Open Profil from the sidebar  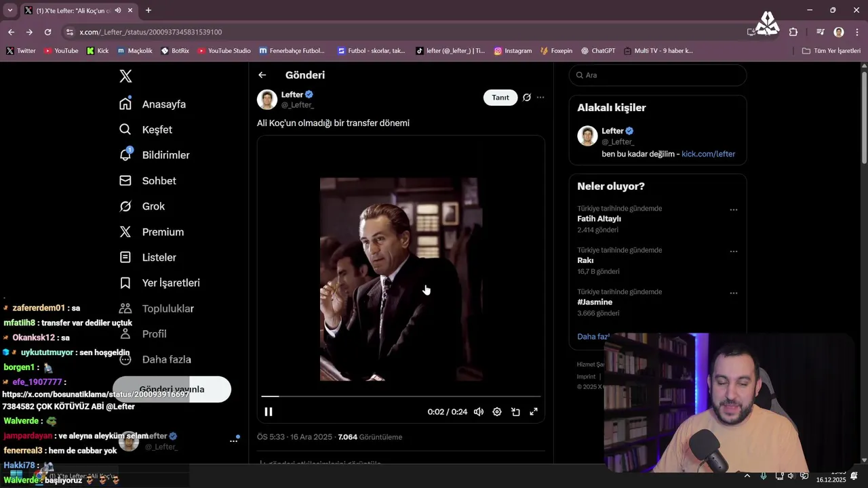(x=144, y=334)
